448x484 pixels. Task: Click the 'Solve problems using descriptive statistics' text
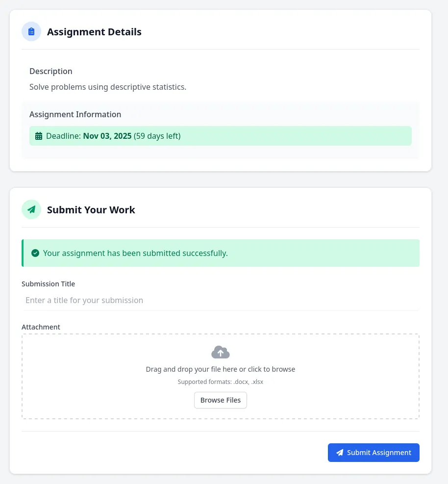(x=108, y=87)
